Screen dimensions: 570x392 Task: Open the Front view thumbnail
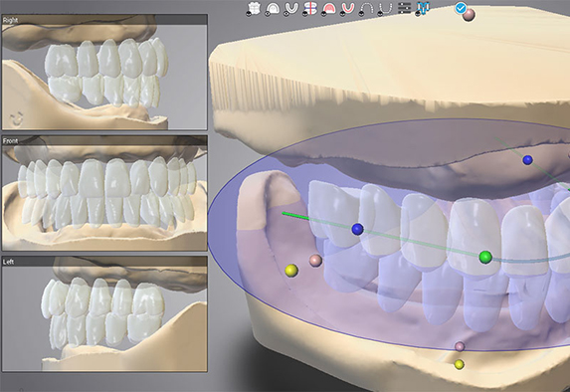104,193
